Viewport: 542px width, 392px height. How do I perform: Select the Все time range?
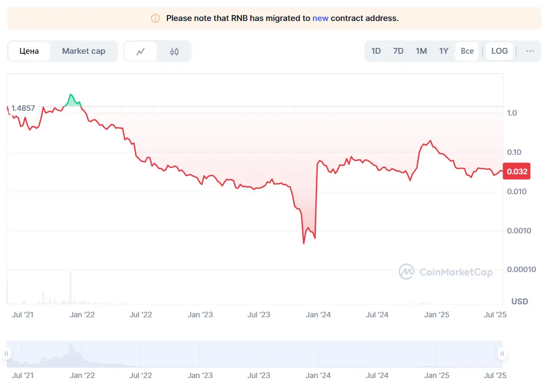pos(467,51)
